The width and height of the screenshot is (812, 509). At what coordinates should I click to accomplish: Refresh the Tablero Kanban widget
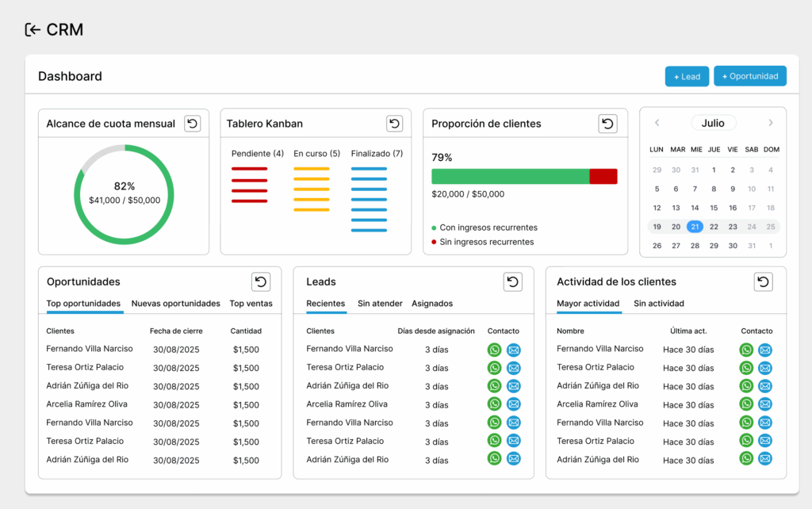tap(394, 124)
